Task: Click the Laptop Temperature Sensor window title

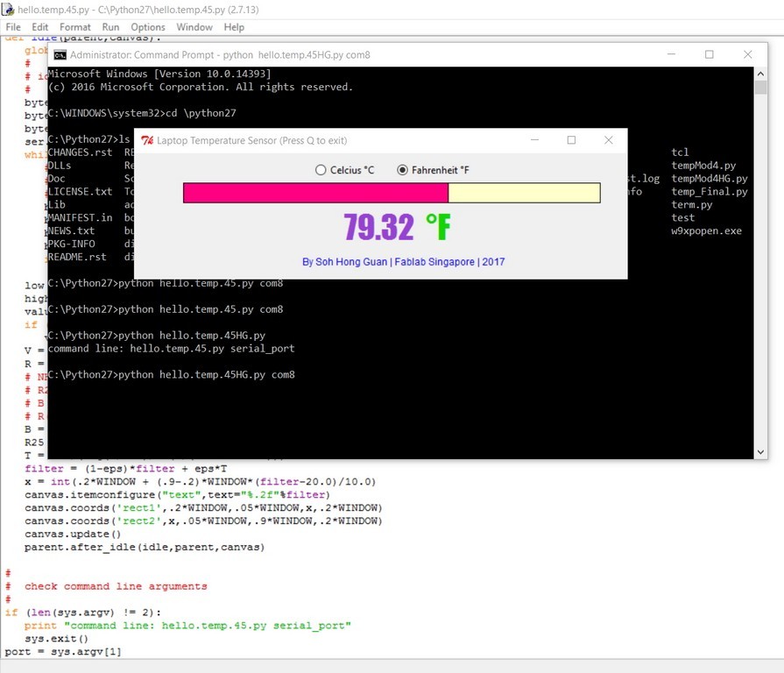Action: click(x=251, y=140)
